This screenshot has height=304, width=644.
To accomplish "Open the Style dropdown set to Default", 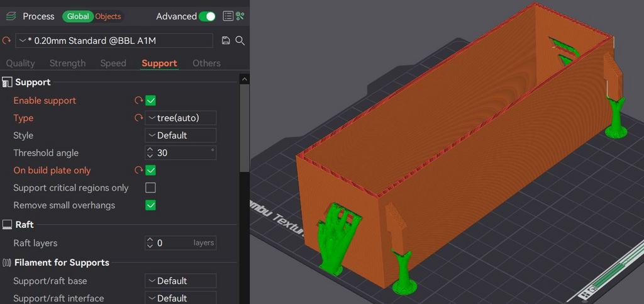I will 180,135.
